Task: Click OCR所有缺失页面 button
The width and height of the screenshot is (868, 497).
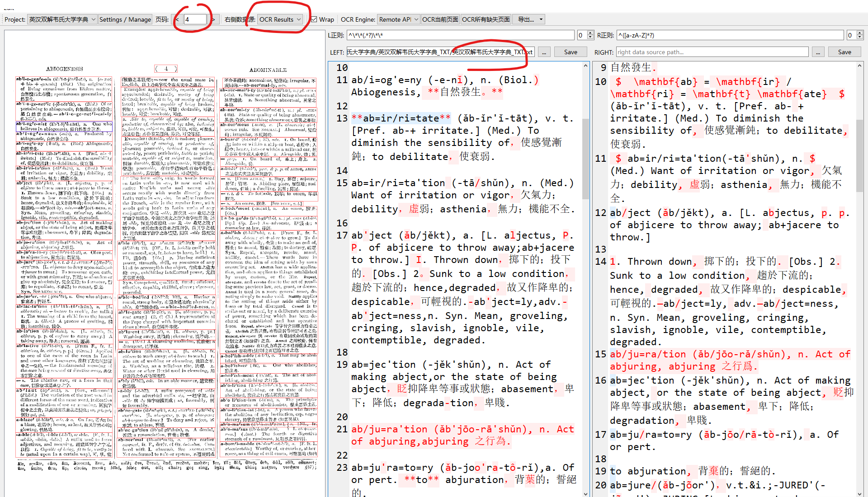Action: [486, 19]
